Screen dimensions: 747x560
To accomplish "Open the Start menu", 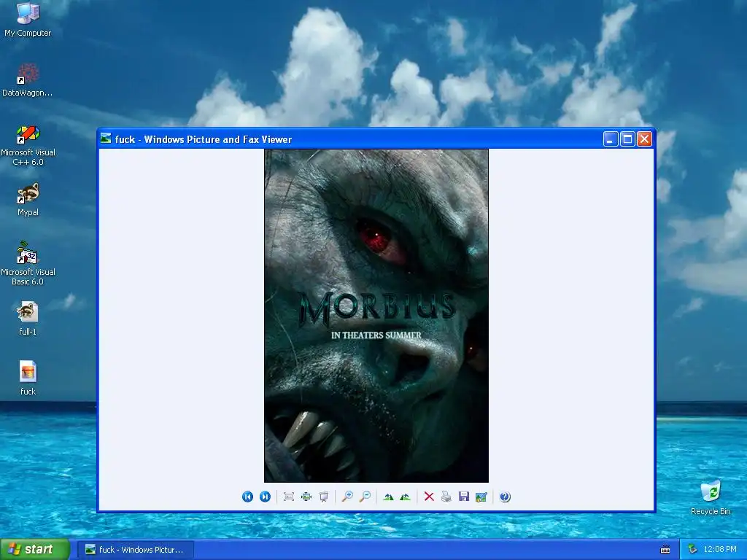I will 35,550.
